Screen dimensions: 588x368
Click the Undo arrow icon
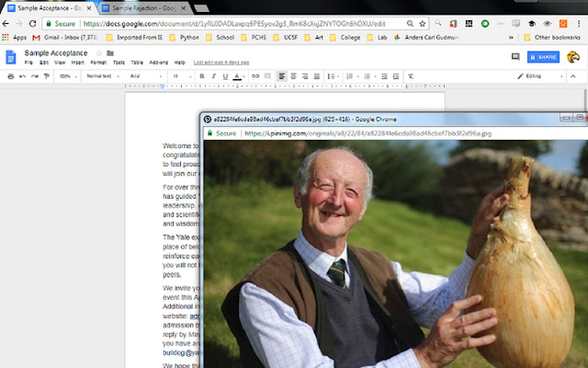pos(21,75)
